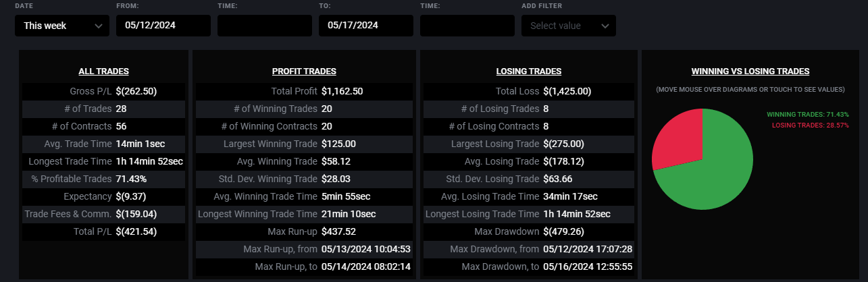Focus the Time field after From date
This screenshot has width=868, height=282.
tap(264, 26)
